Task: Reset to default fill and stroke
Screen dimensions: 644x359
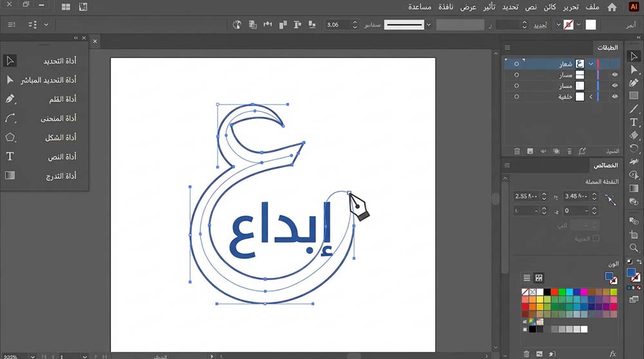Action: click(629, 261)
